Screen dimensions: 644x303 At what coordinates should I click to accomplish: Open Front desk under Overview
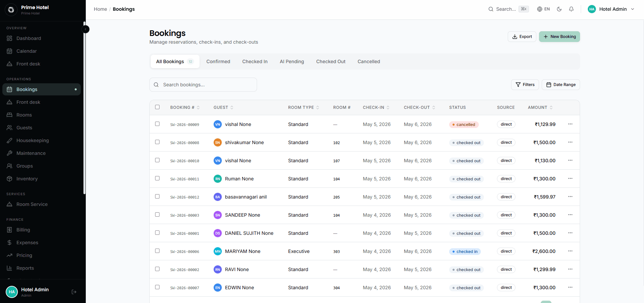point(41,64)
